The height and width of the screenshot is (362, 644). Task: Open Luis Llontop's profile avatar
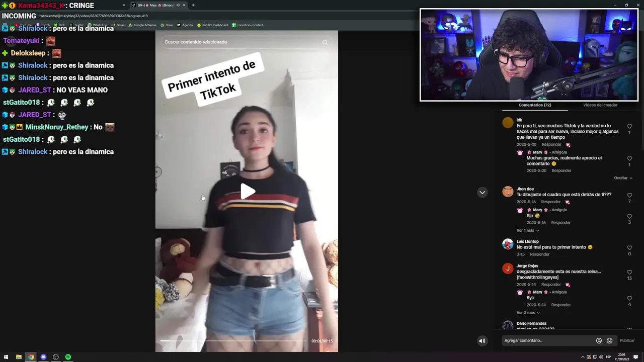(508, 244)
